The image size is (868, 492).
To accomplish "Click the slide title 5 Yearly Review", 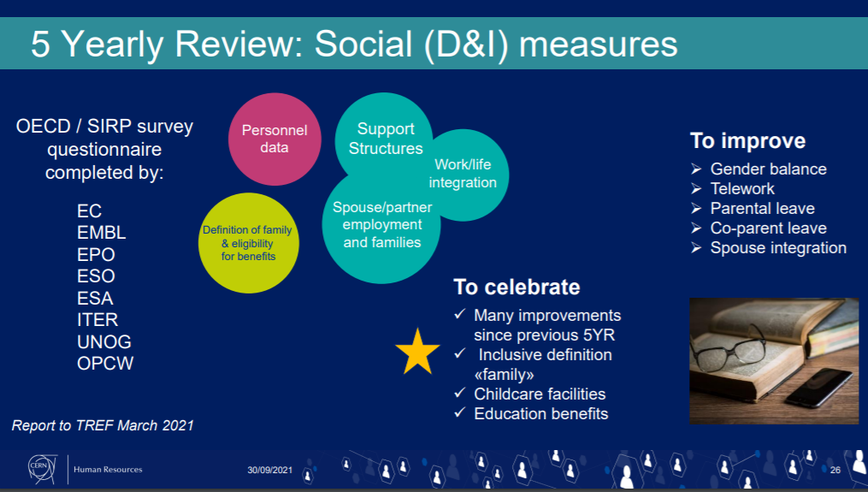I will (x=354, y=44).
